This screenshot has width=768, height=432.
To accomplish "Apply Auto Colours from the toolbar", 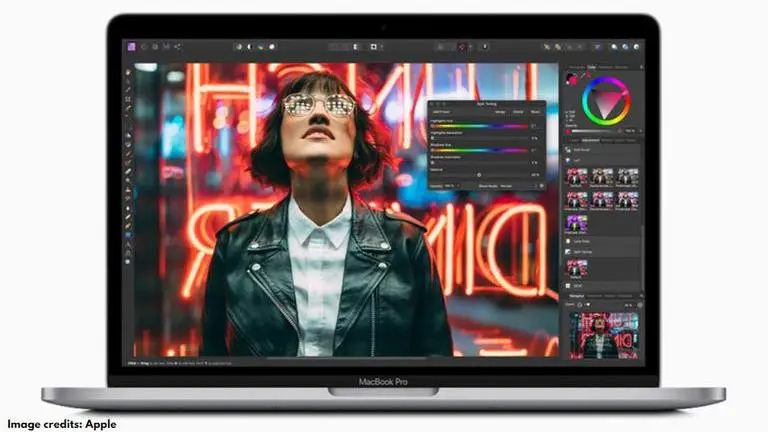I will point(261,47).
